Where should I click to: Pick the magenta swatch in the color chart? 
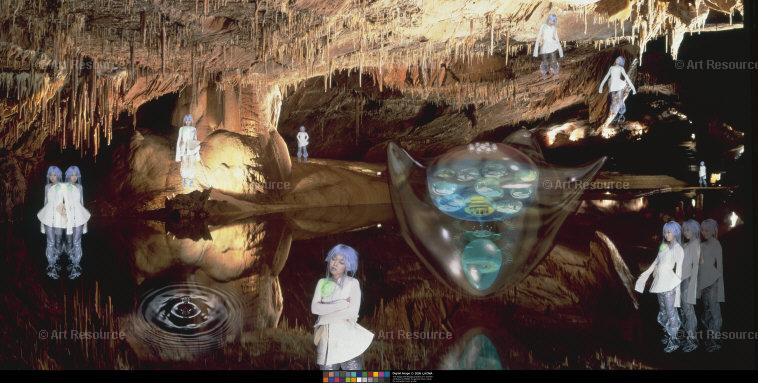point(381,374)
